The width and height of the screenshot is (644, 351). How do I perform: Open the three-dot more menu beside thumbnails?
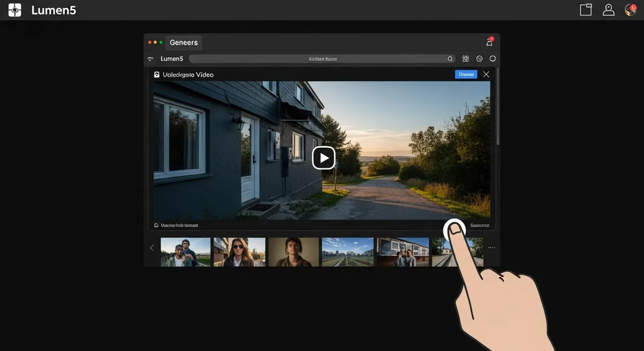click(x=492, y=248)
